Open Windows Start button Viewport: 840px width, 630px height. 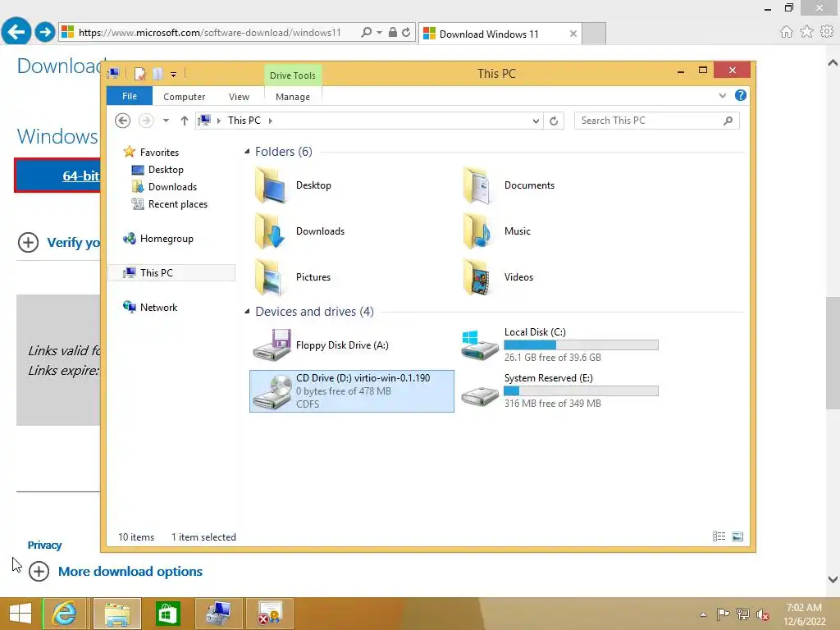point(21,614)
